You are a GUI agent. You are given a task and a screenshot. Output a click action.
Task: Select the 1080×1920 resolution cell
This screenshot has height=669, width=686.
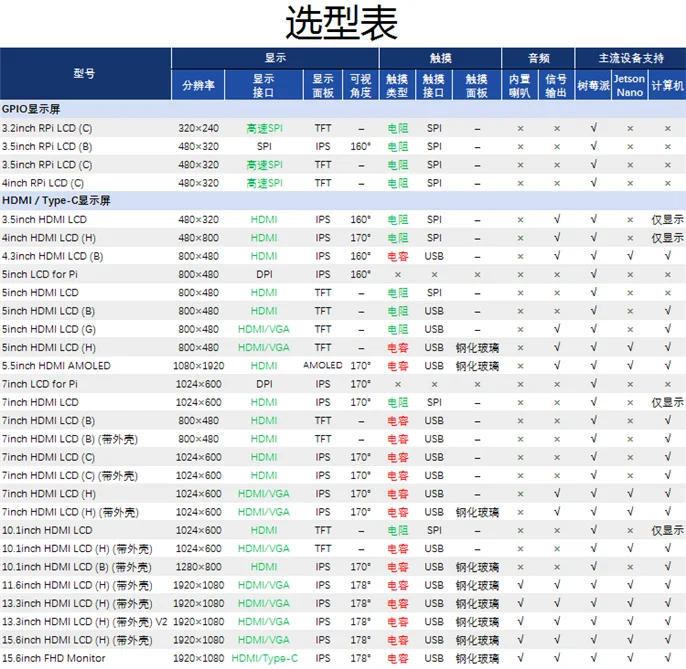[198, 366]
